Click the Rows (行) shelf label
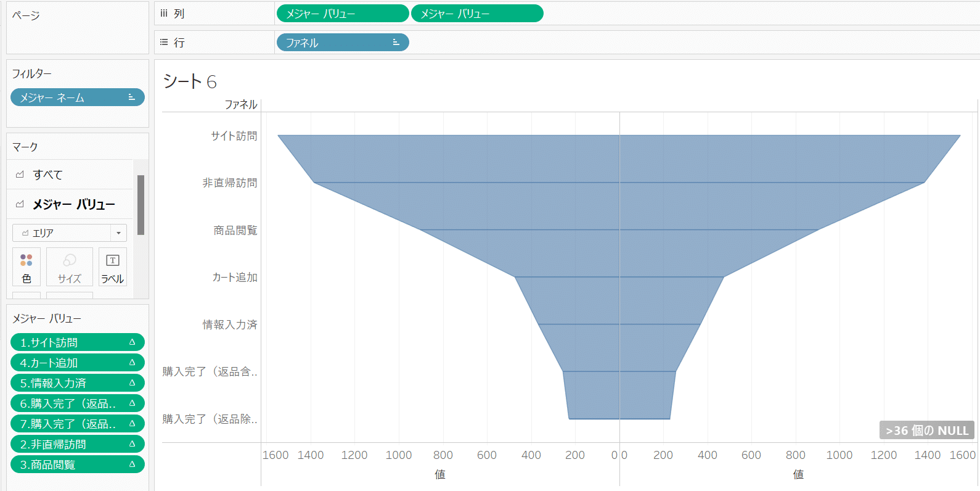Screen dimensions: 980x491 179,43
